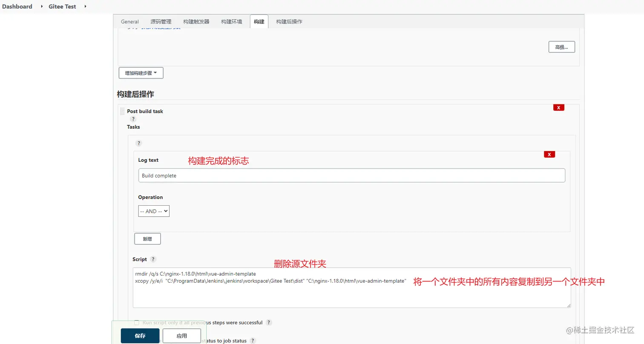Select the 构建 tab
Image resolution: width=644 pixels, height=344 pixels.
(x=259, y=22)
